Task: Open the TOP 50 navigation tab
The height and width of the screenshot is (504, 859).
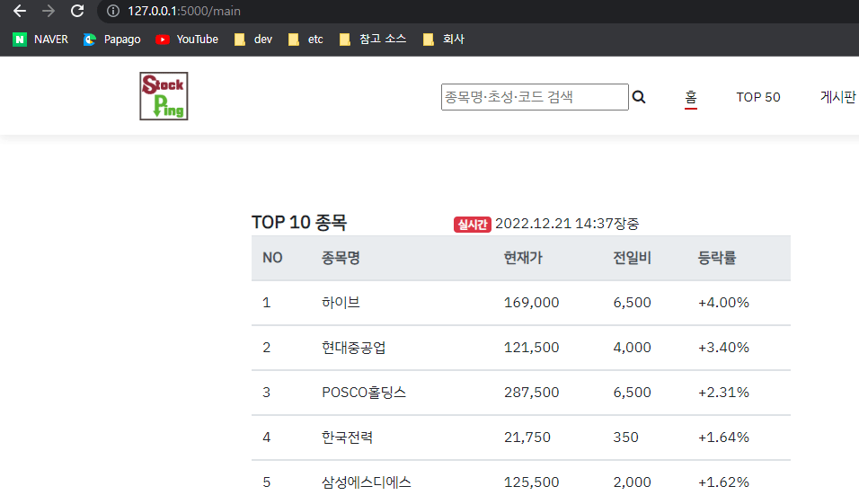Action: [758, 97]
